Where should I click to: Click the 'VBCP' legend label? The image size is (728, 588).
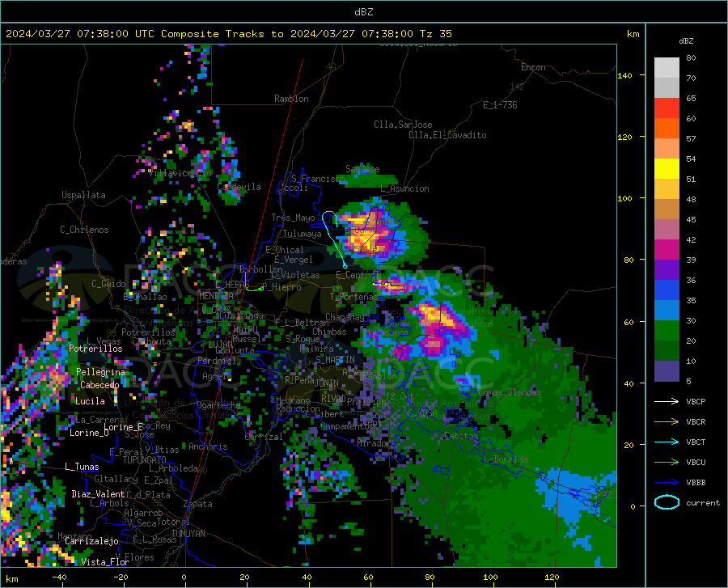(696, 401)
